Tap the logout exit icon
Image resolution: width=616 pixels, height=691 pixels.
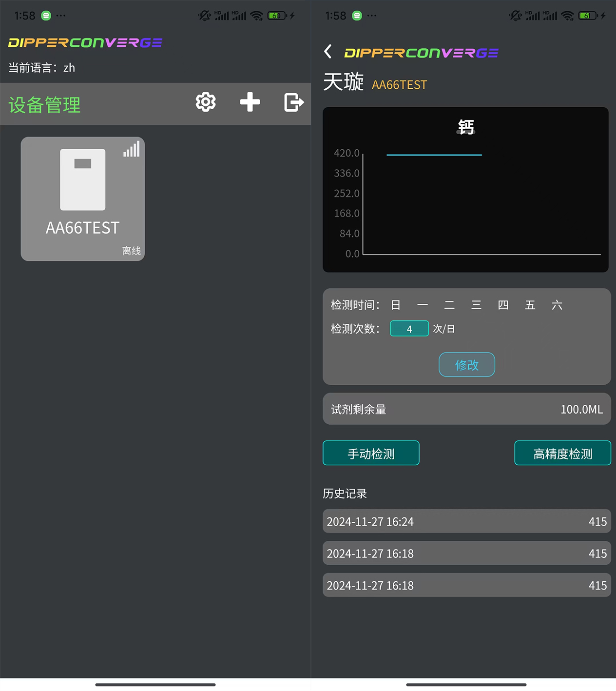(293, 102)
